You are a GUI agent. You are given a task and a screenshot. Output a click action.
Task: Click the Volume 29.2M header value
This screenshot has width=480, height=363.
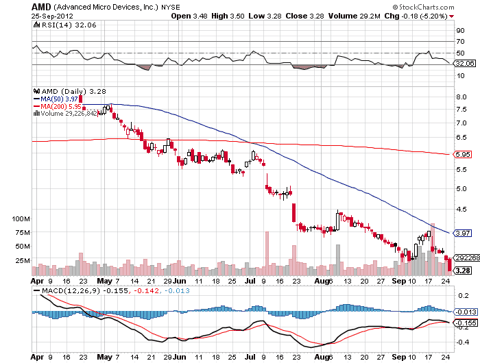click(354, 16)
